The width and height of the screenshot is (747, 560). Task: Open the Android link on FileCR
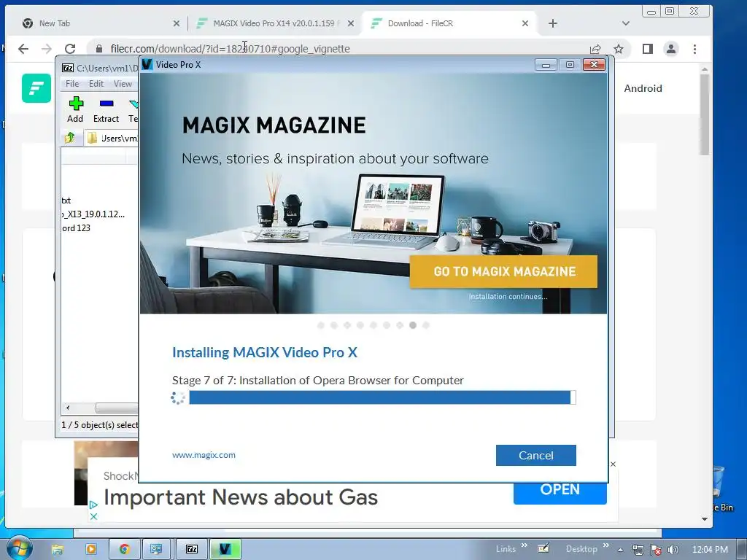(643, 88)
